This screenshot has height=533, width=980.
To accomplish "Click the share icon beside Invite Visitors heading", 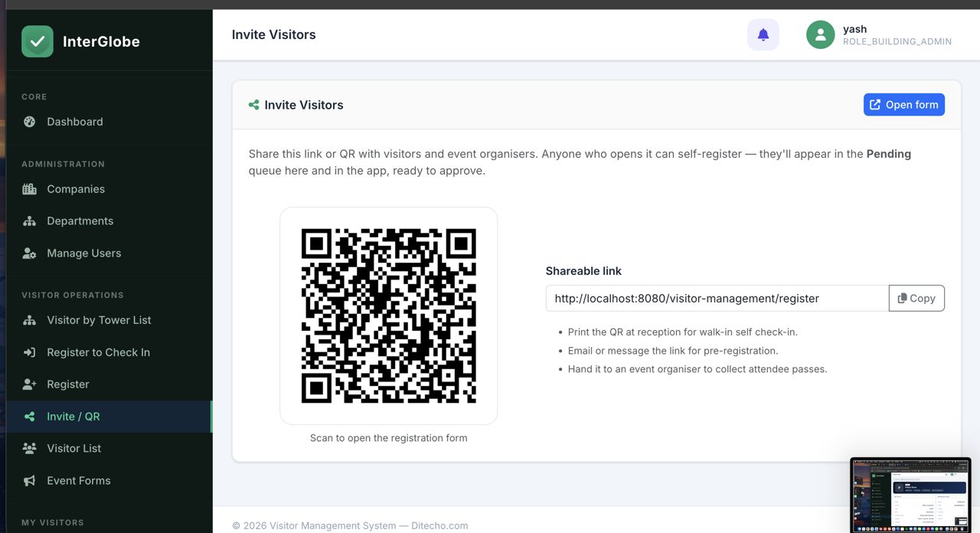I will pyautogui.click(x=254, y=105).
